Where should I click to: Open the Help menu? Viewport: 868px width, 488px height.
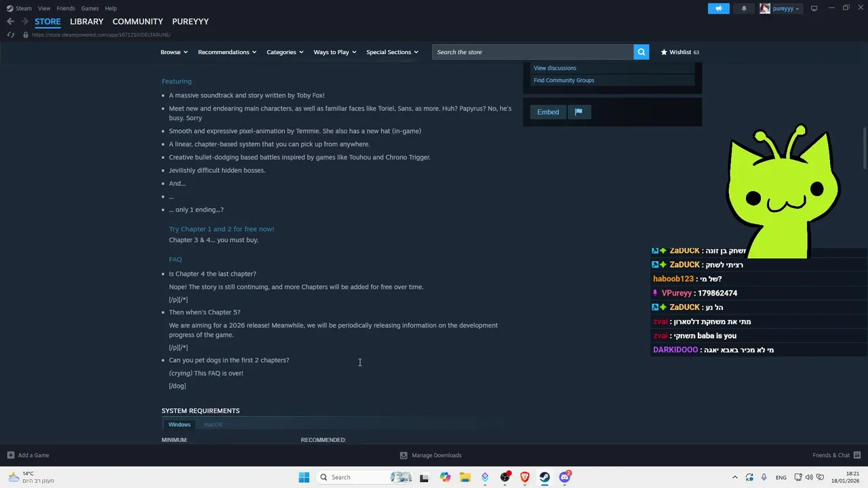point(111,8)
